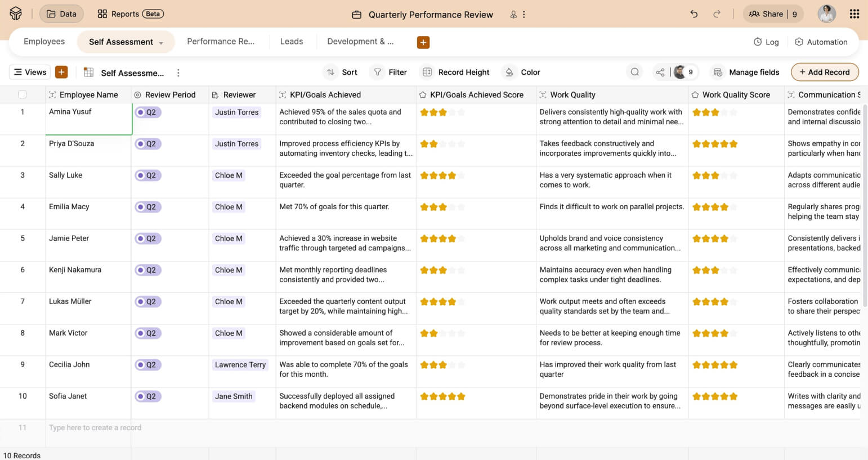Open the Views list panel
Screen dimensions: 868x460
[x=30, y=72]
